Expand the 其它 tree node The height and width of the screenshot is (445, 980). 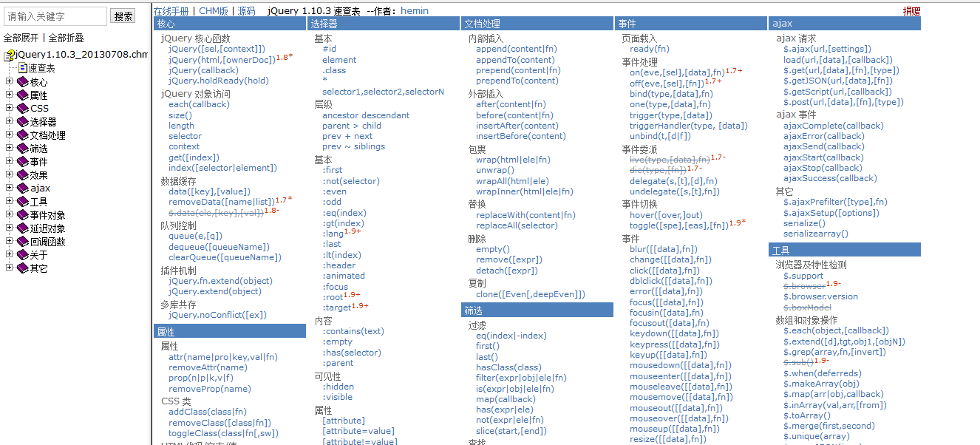(x=9, y=268)
